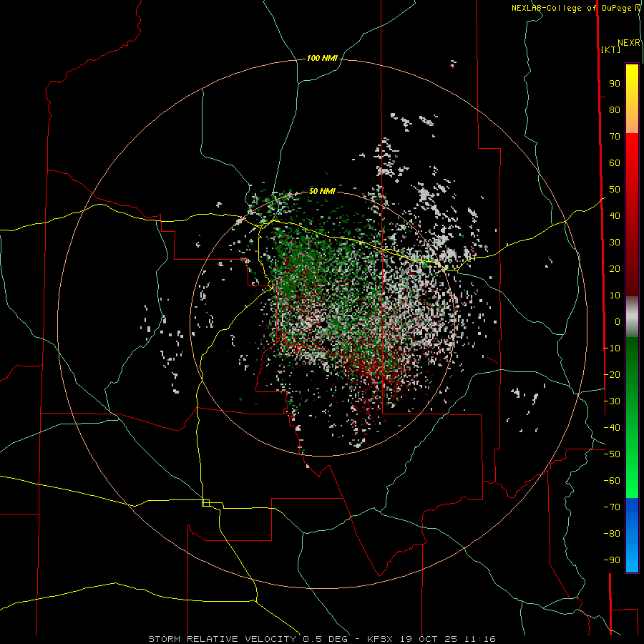The image size is (644, 644).
Task: Click the 19 OCT 25 date text
Action: click(x=429, y=639)
